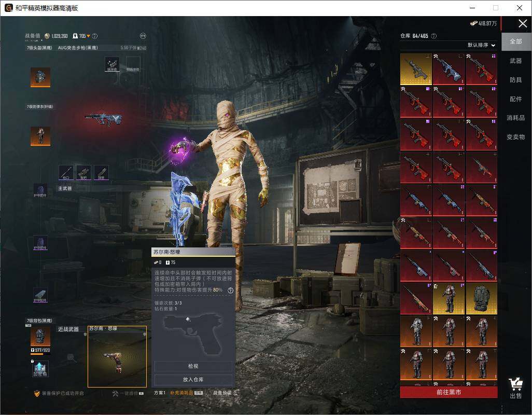Open the empty melee weapon slot
532x415 pixels.
pyautogui.click(x=71, y=356)
